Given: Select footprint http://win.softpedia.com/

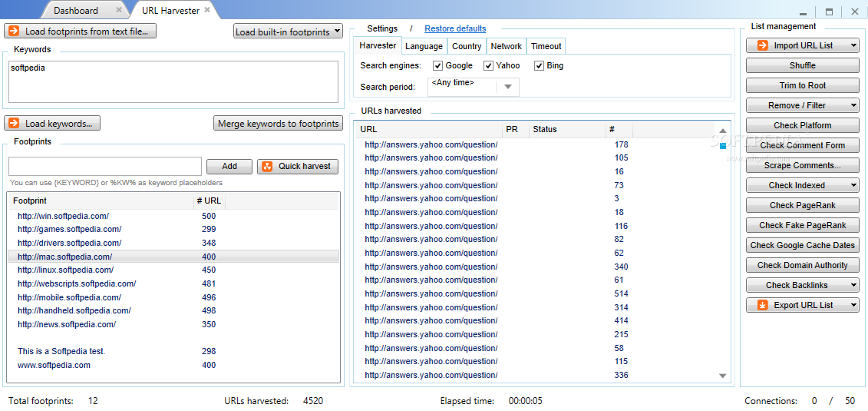Looking at the screenshot, I should 173,216.
